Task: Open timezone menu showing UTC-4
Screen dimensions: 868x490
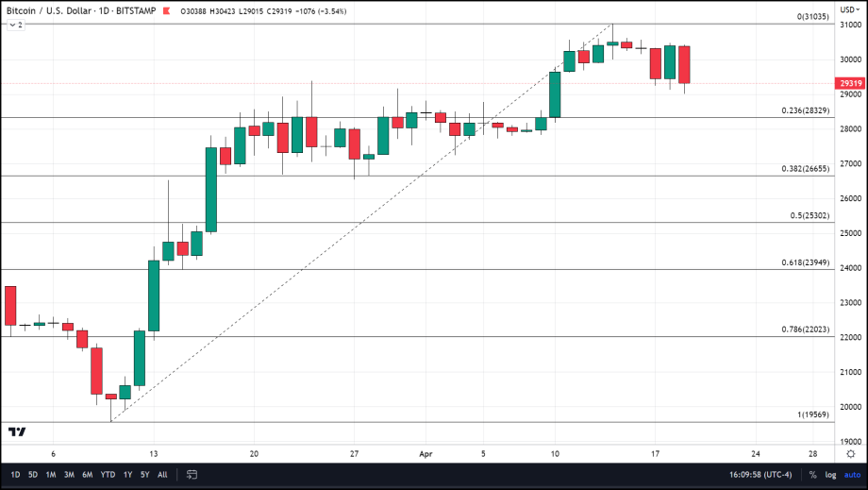Action: (760, 474)
